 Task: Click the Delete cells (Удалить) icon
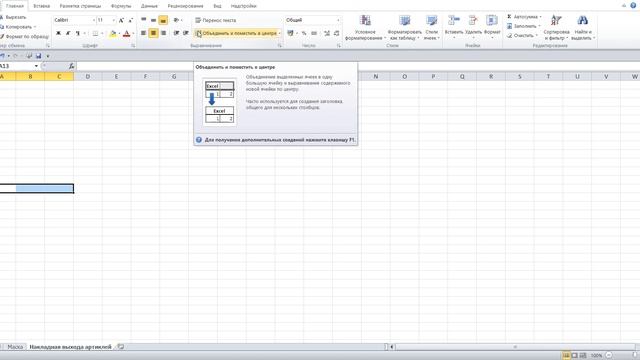pos(473,20)
